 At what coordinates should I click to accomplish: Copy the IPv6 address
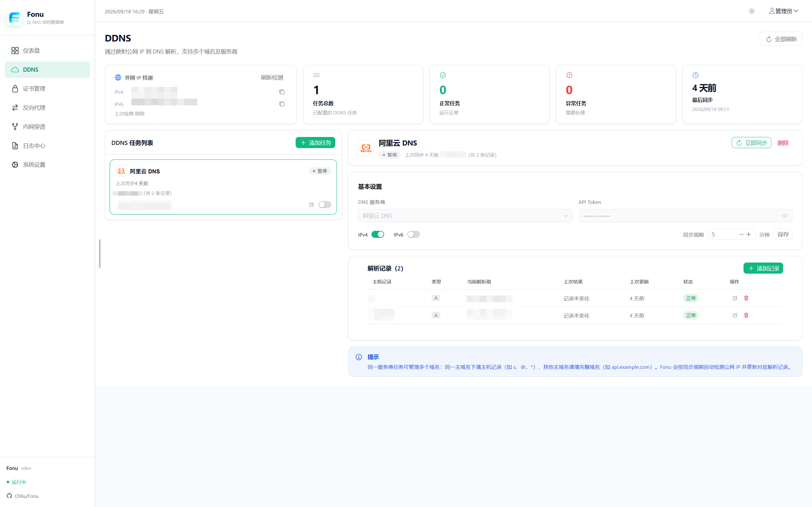[x=282, y=104]
